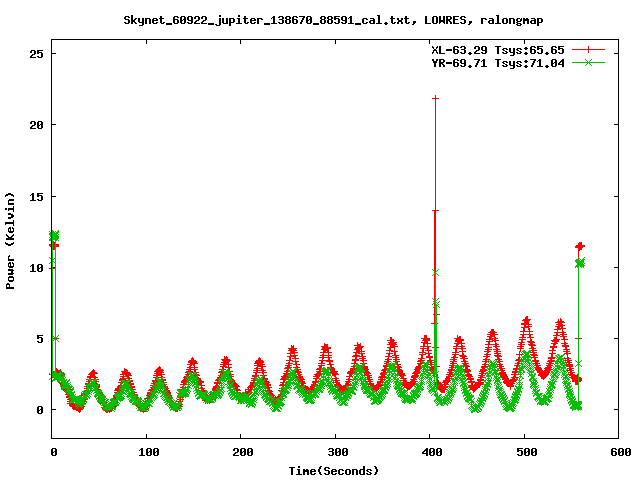Click the red line sample beside XL legend
This screenshot has width=640, height=480.
point(588,50)
